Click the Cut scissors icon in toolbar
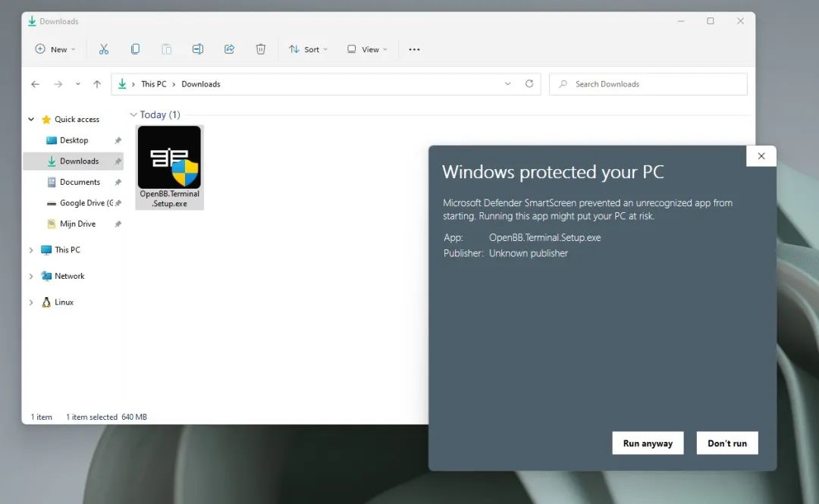 [103, 49]
